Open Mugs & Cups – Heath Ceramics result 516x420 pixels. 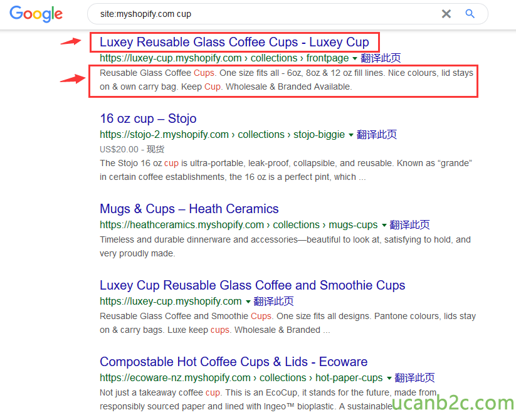tap(189, 209)
